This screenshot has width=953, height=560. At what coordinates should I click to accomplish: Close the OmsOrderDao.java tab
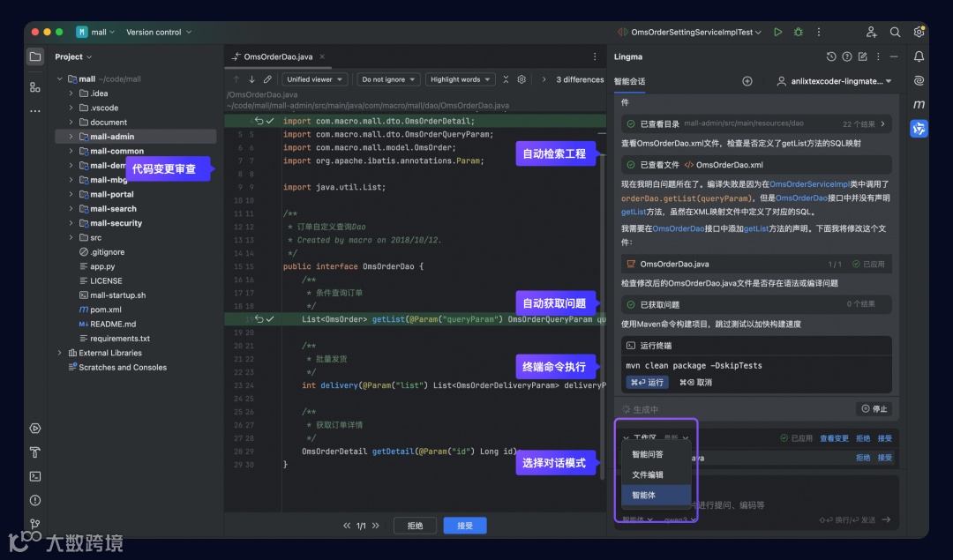pyautogui.click(x=322, y=56)
